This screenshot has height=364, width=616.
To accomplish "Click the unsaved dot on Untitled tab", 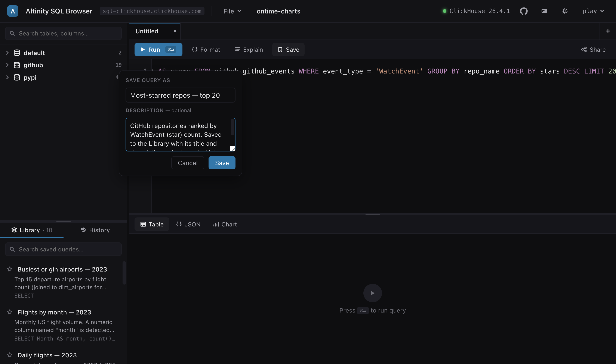I will [x=175, y=31].
